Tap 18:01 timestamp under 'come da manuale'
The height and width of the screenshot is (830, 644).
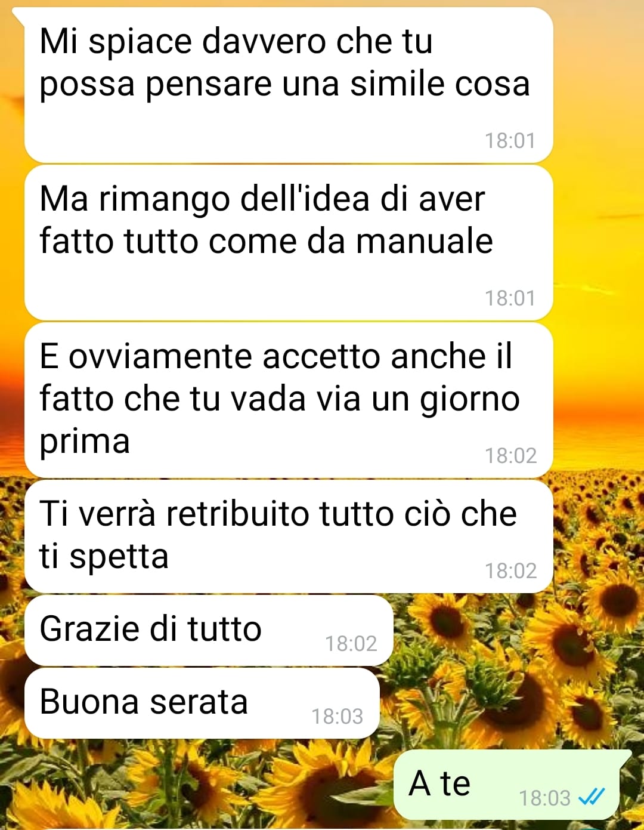tap(510, 298)
